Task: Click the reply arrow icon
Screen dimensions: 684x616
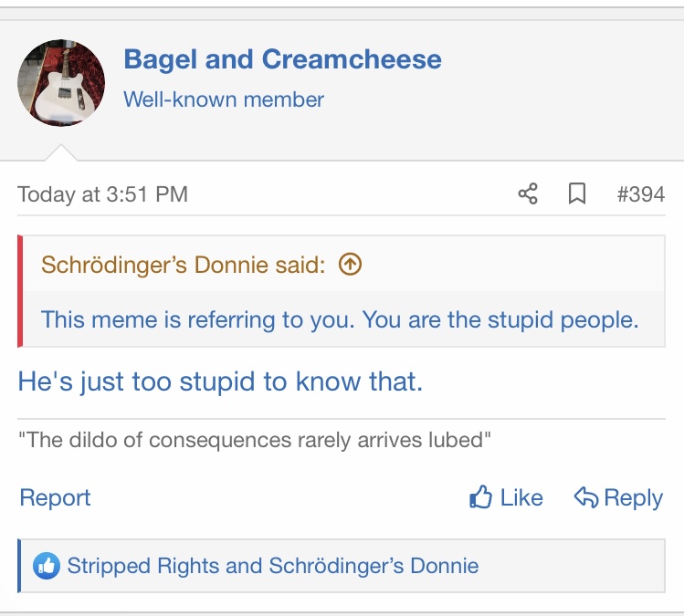Action: tap(585, 497)
